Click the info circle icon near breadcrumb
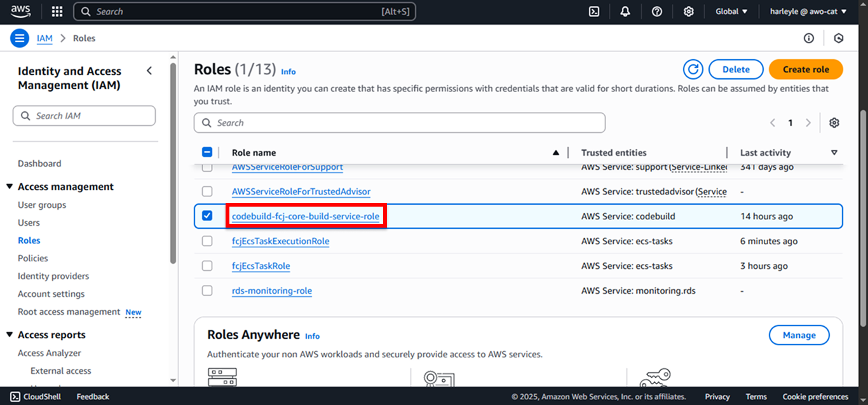Image resolution: width=868 pixels, height=405 pixels. 809,38
